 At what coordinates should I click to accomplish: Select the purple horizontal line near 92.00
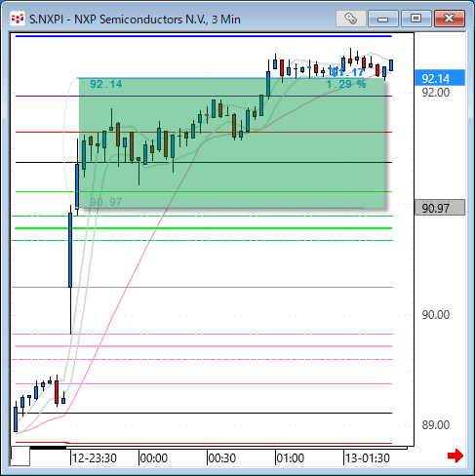204,96
